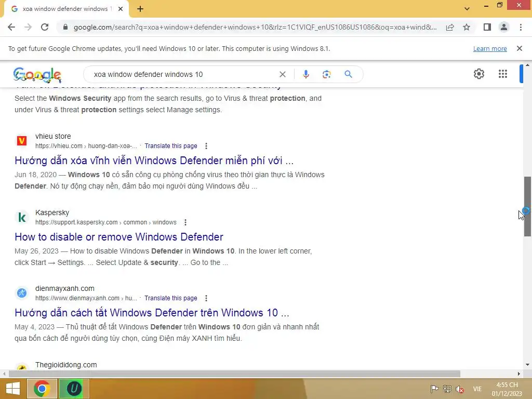Click the vhieu store favicon
This screenshot has width=532, height=399.
click(x=22, y=140)
